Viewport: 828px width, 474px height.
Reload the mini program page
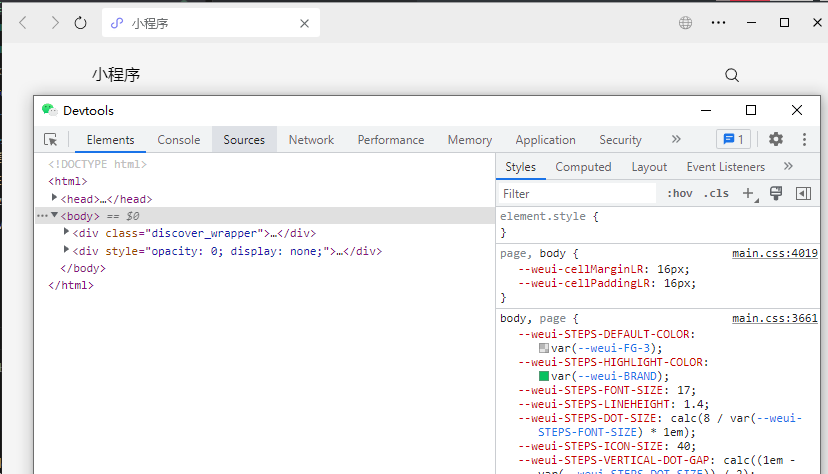[80, 23]
